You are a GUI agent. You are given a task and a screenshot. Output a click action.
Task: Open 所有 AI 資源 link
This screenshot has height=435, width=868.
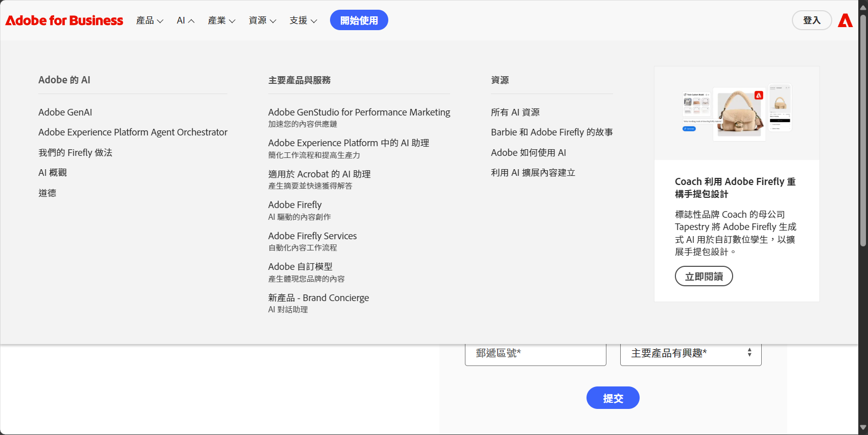(515, 112)
